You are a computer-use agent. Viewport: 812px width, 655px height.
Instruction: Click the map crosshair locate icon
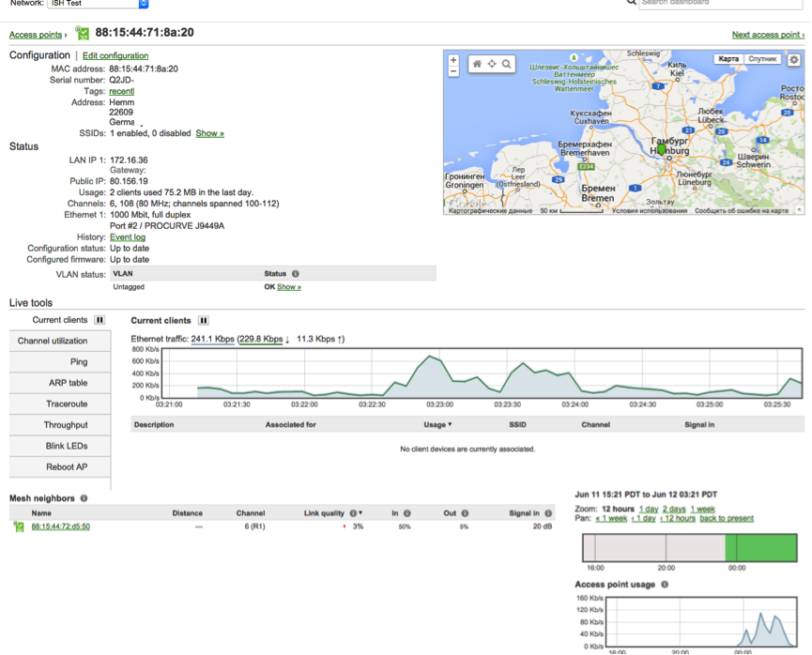pos(492,64)
